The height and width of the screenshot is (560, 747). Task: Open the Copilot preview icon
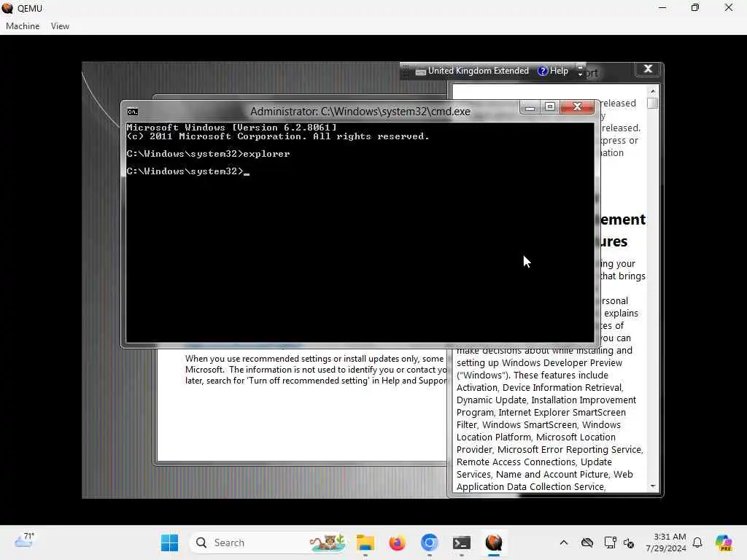pyautogui.click(x=724, y=542)
